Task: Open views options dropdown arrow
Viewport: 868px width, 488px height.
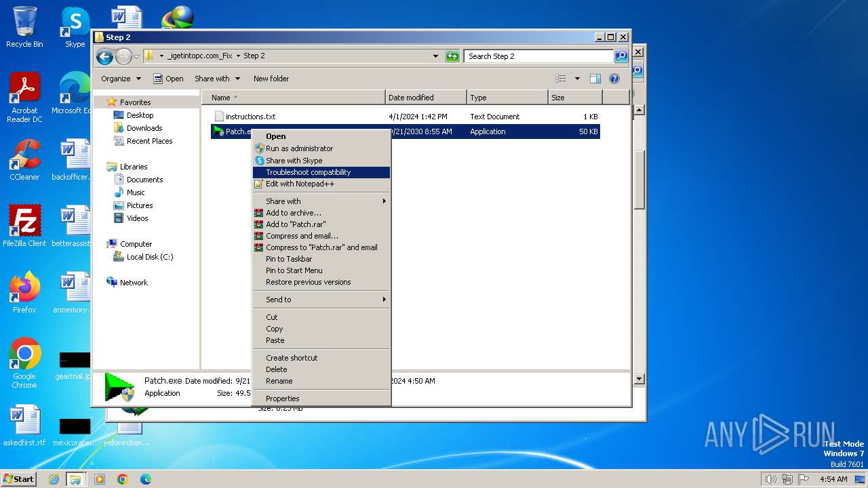Action: point(577,79)
